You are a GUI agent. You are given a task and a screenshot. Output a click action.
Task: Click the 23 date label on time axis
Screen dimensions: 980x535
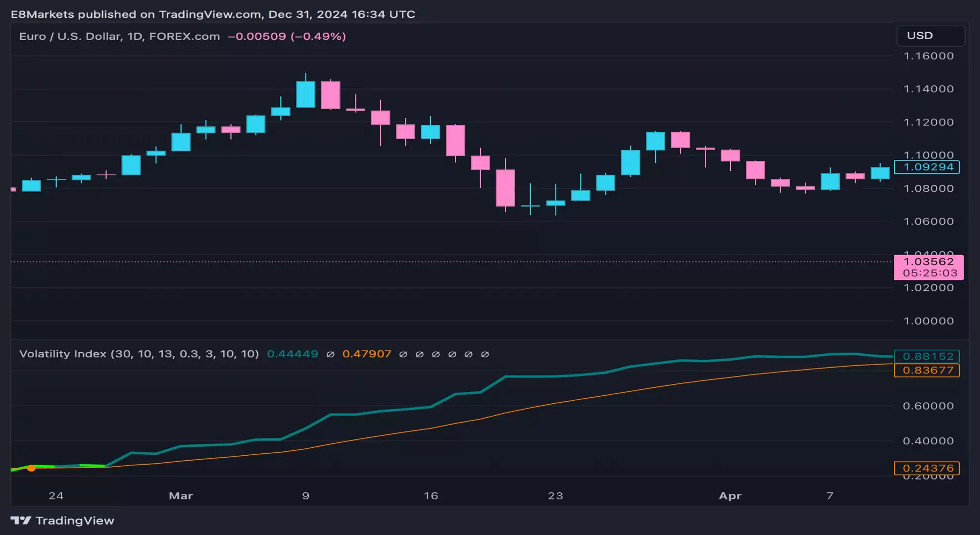pyautogui.click(x=555, y=496)
